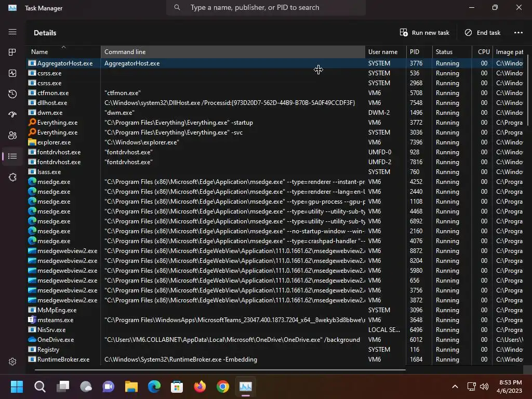Sort by the CPU column header
532x399 pixels.
482,51
